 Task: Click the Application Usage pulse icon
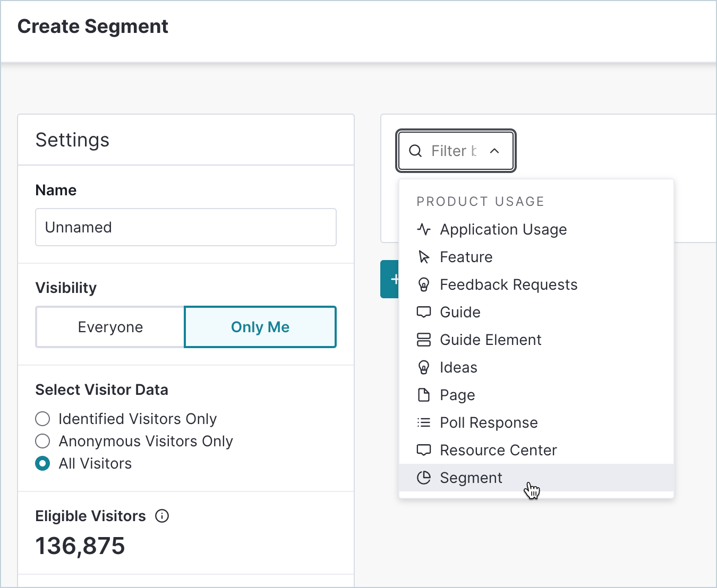click(423, 229)
